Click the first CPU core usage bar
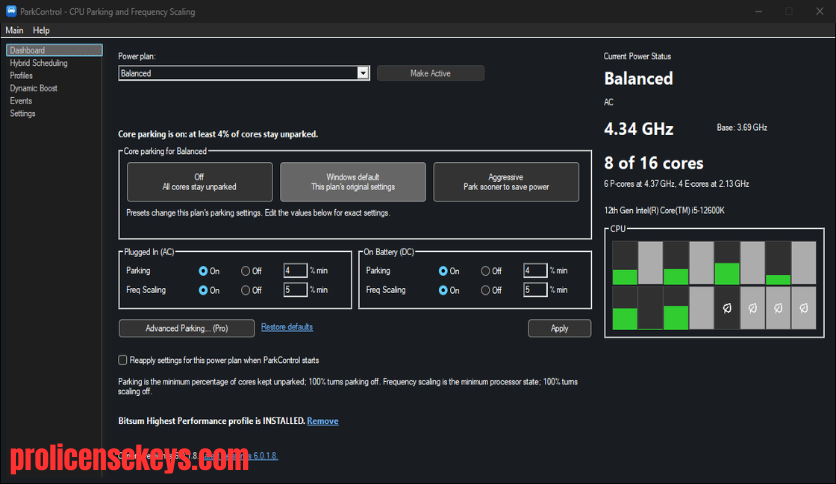The image size is (836, 484). point(625,263)
